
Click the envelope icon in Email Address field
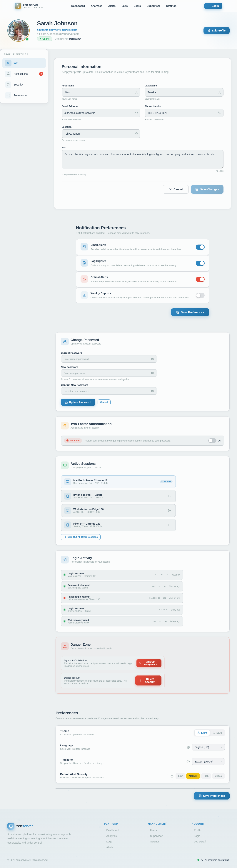pyautogui.click(x=136, y=113)
